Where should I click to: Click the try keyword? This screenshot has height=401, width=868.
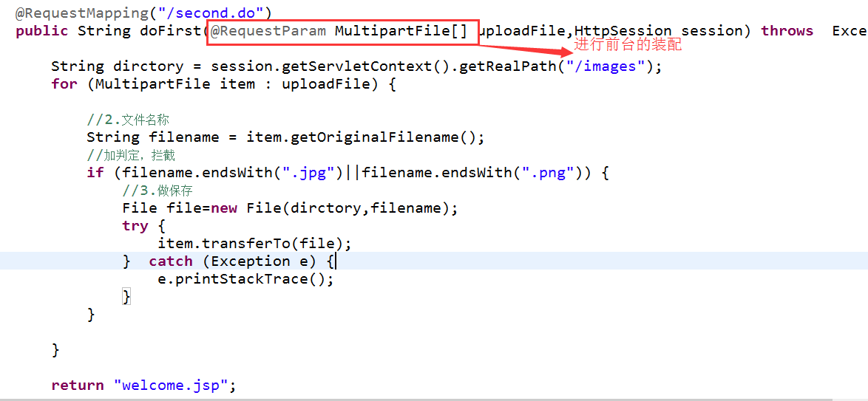135,226
